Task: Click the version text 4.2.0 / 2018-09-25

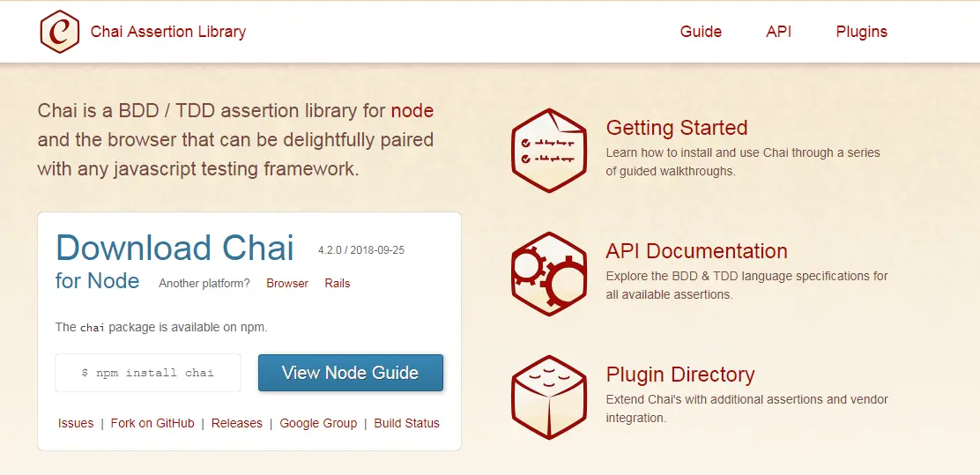Action: (361, 250)
